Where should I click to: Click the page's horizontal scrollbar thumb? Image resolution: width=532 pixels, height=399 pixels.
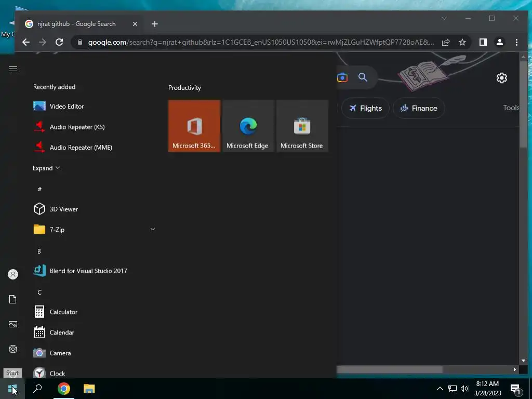390,369
